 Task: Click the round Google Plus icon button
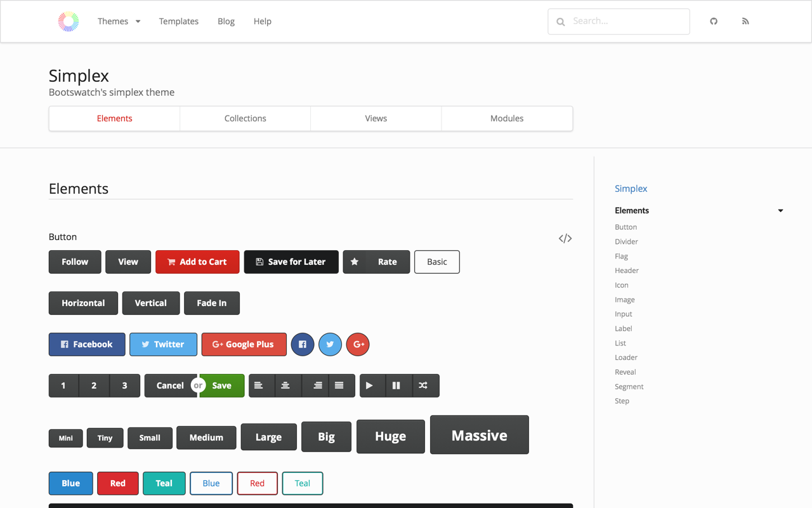click(x=358, y=344)
